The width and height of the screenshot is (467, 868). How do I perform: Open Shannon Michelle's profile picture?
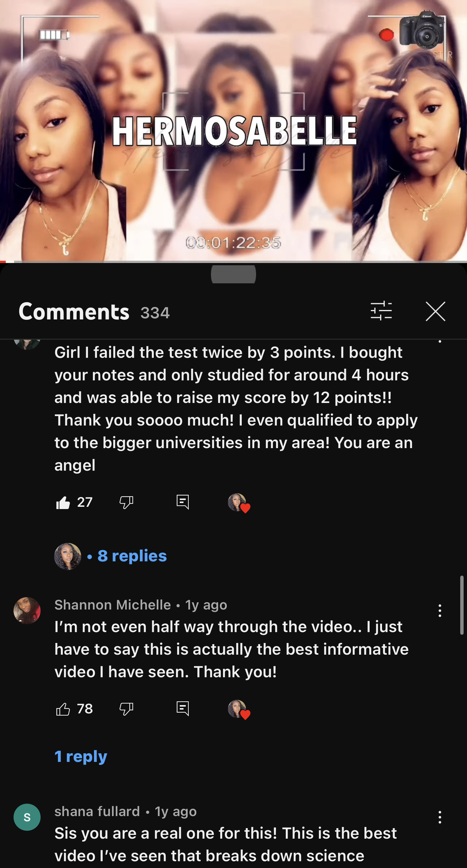point(27,610)
